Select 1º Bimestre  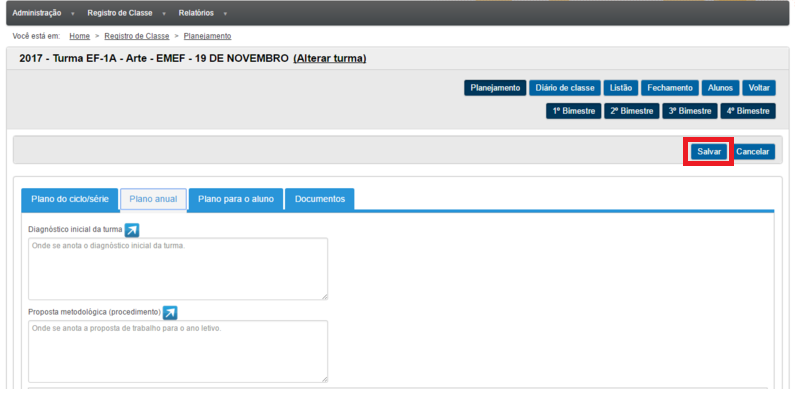(574, 111)
